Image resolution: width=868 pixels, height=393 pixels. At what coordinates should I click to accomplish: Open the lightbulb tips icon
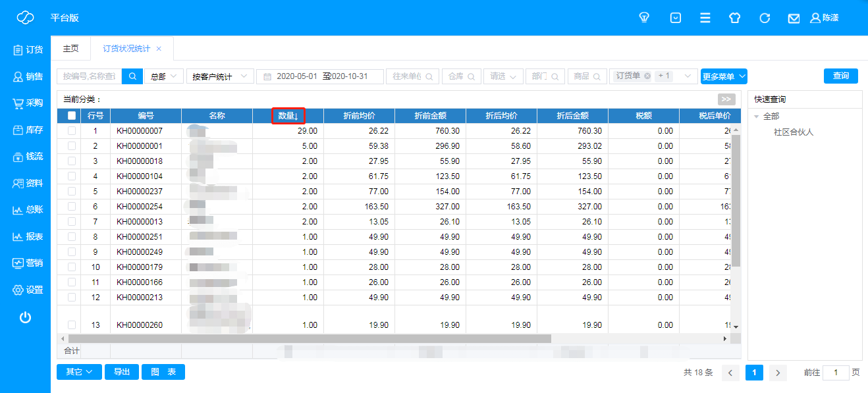pos(645,18)
